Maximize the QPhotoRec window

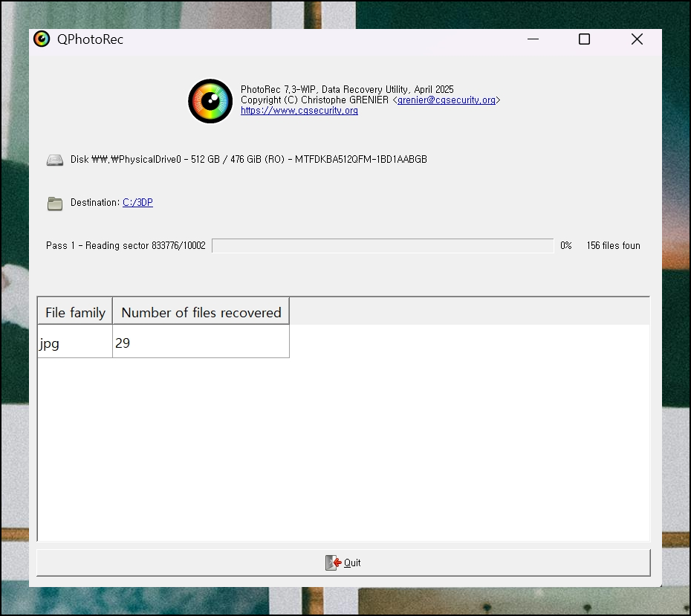[584, 39]
